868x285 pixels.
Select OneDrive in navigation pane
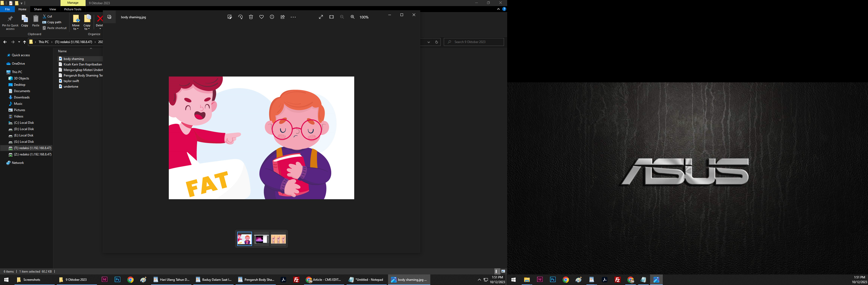(x=18, y=64)
